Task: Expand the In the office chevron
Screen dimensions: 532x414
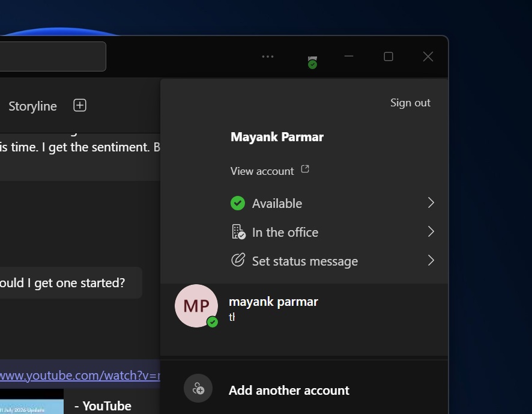Action: pos(431,231)
